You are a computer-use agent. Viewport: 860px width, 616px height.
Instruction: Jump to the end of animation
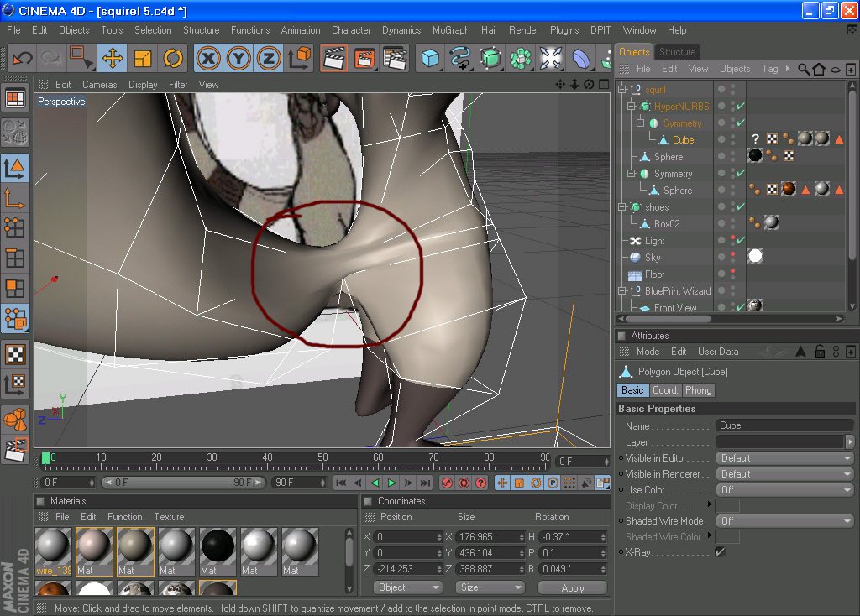(x=426, y=483)
